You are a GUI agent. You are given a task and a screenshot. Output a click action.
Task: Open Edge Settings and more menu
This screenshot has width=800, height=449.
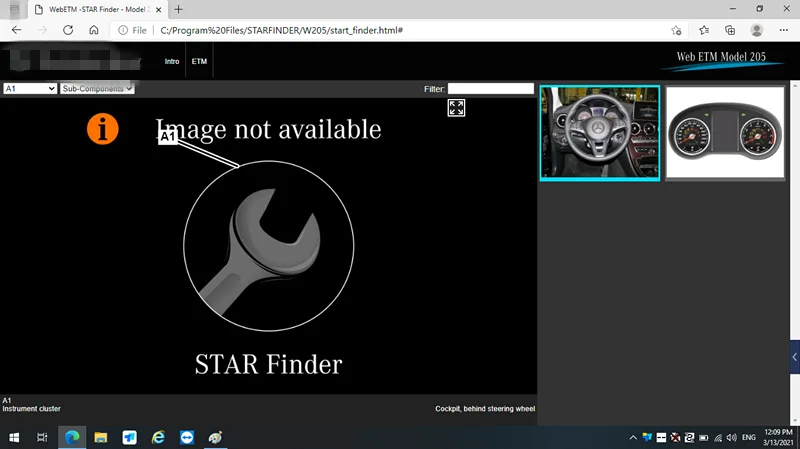[784, 30]
